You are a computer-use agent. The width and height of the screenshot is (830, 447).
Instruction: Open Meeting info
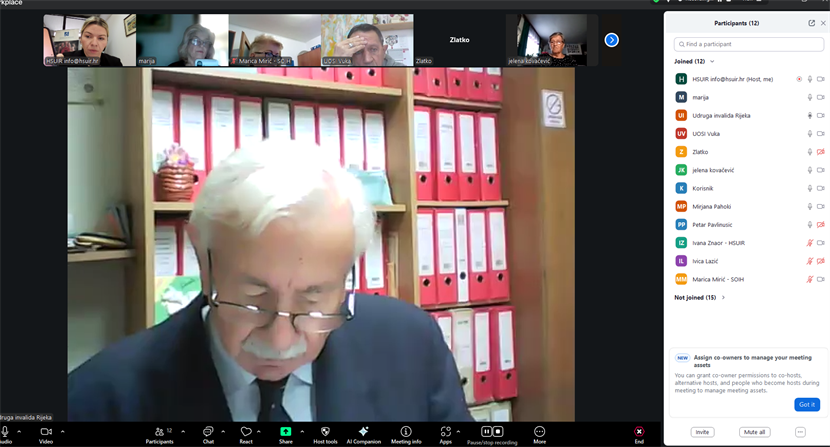(406, 432)
